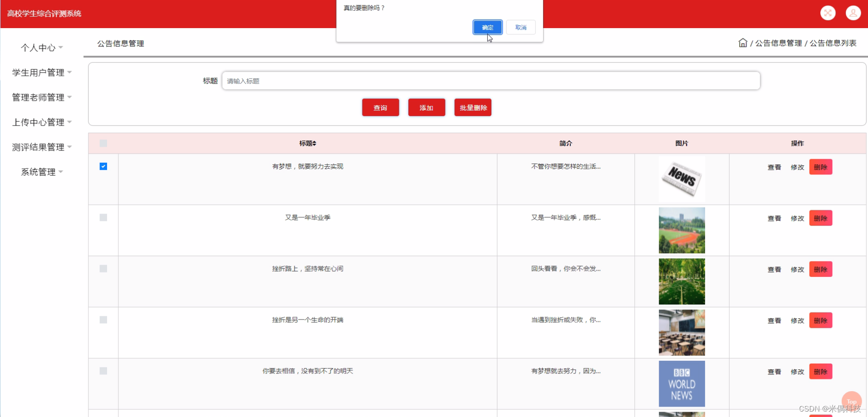Open the classroom desks thumbnail
Viewport: 868px width, 417px height.
tap(682, 333)
